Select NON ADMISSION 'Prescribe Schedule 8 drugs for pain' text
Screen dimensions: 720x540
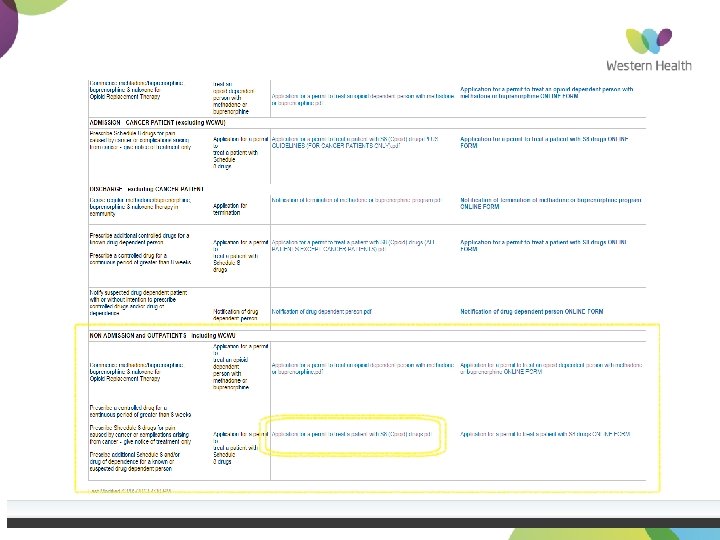pos(139,434)
